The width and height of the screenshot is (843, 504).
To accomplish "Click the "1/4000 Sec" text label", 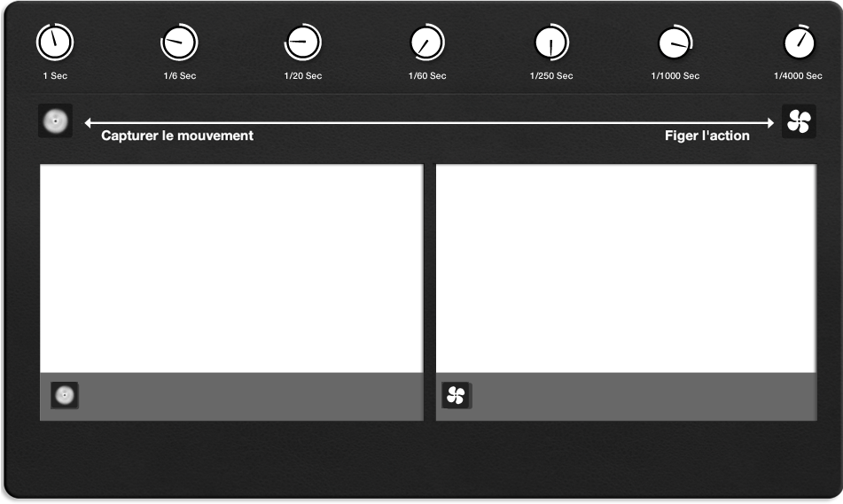I will pos(798,76).
